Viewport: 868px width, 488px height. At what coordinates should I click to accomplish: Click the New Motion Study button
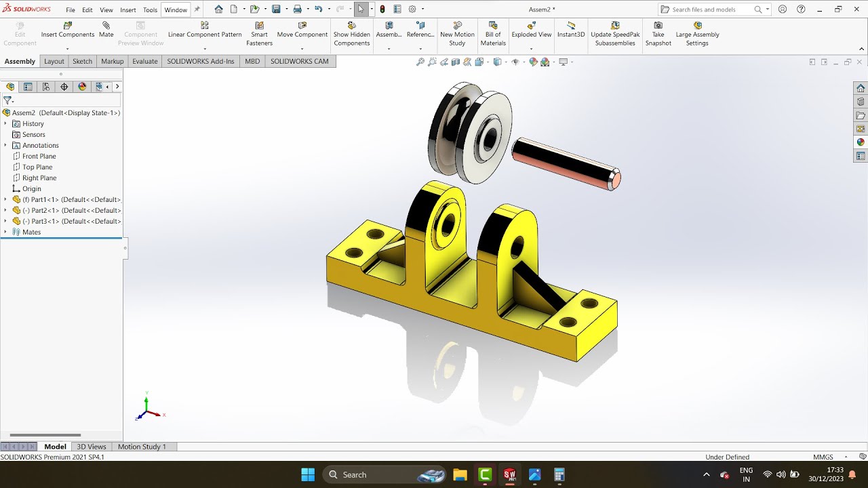[457, 34]
